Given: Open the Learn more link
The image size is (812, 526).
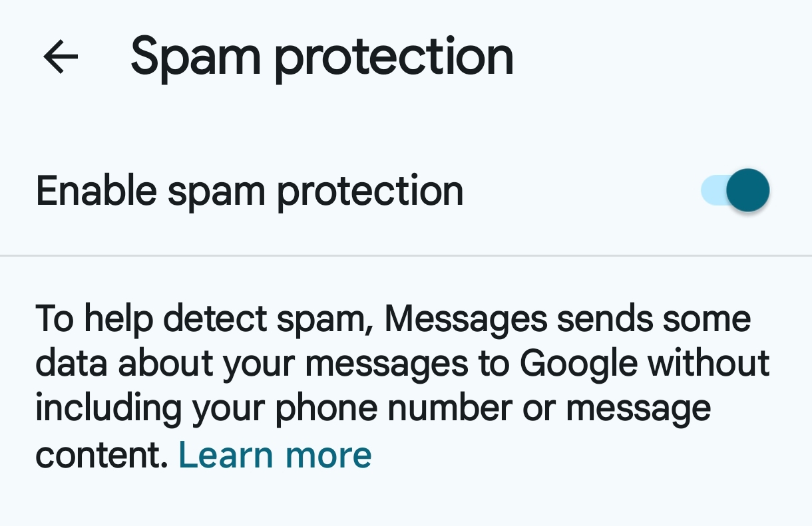Looking at the screenshot, I should pyautogui.click(x=275, y=456).
